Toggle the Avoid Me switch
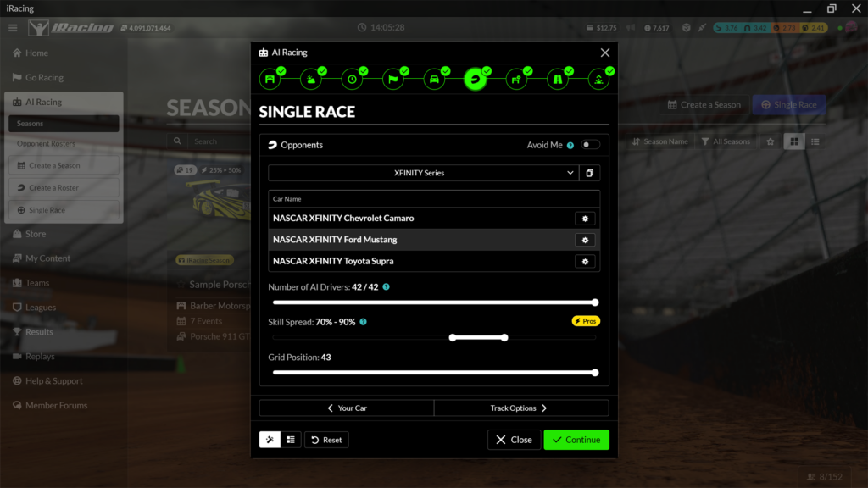 click(590, 145)
